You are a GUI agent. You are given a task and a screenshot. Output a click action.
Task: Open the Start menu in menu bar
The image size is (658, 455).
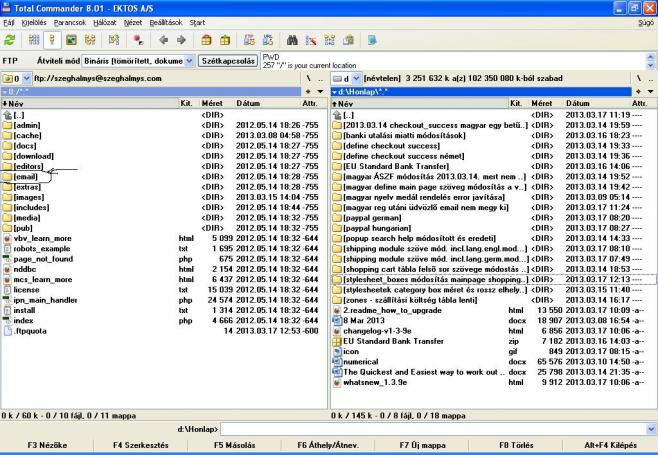[197, 23]
